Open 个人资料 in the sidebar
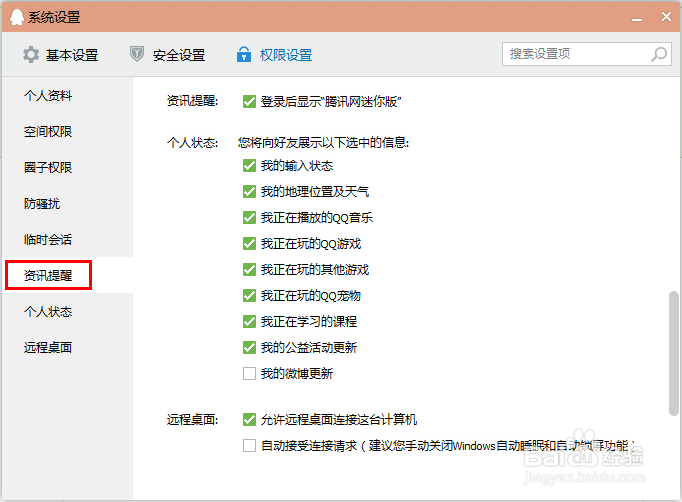Viewport: 682px width, 502px height. click(48, 96)
